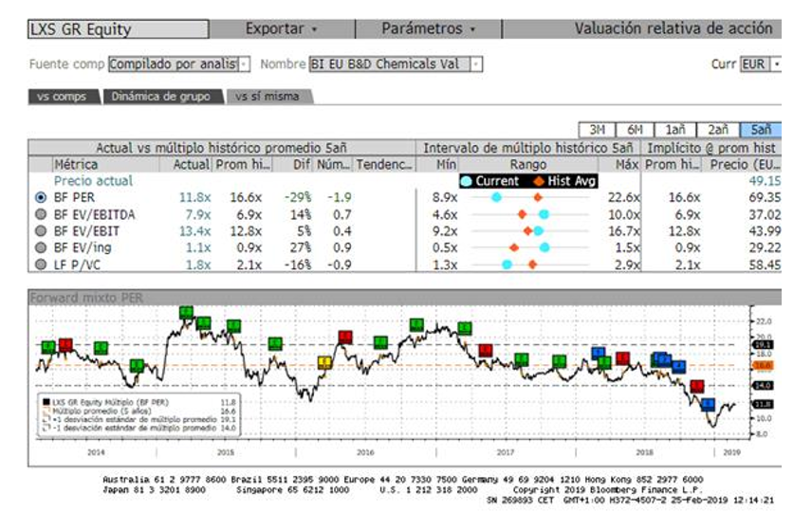The width and height of the screenshot is (812, 530).
Task: Click the cyan Current marker on LF P/VC range
Action: coord(507,265)
